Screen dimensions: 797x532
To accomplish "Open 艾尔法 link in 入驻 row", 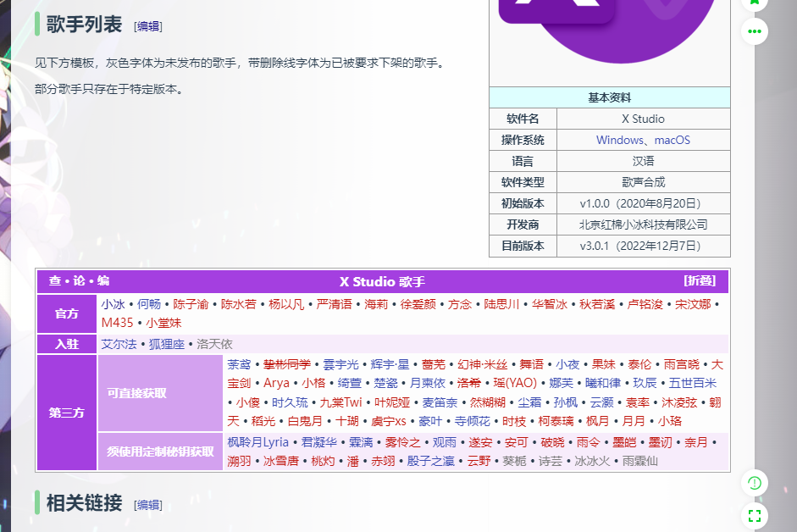I will [119, 344].
